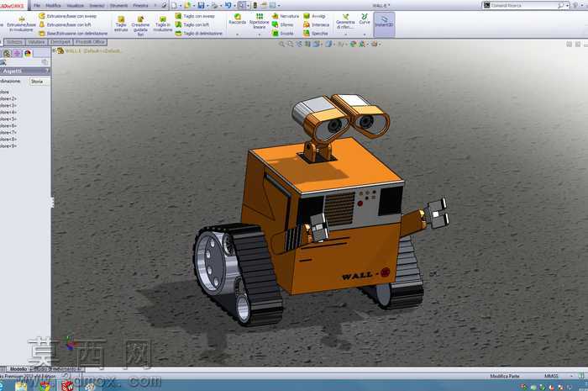Click the Print icon

[214, 5]
